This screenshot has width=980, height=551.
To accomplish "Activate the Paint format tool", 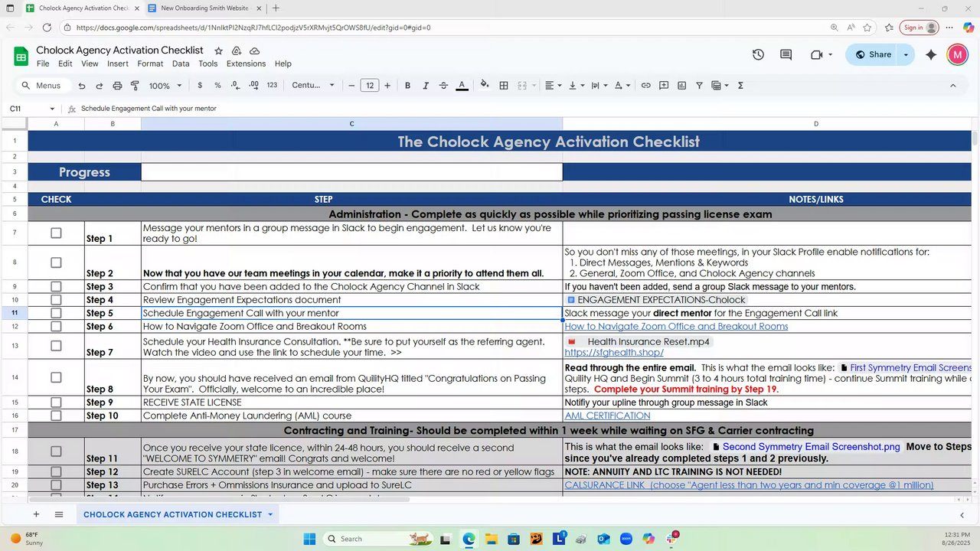I will tap(135, 86).
